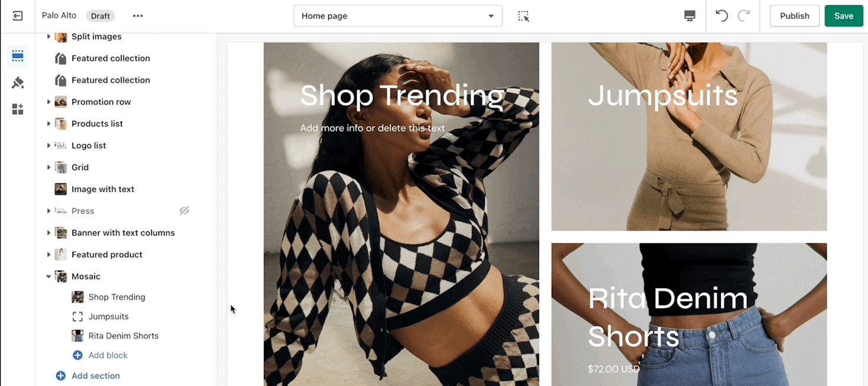Click the exit editor icon
The image size is (868, 386).
pos(18,16)
